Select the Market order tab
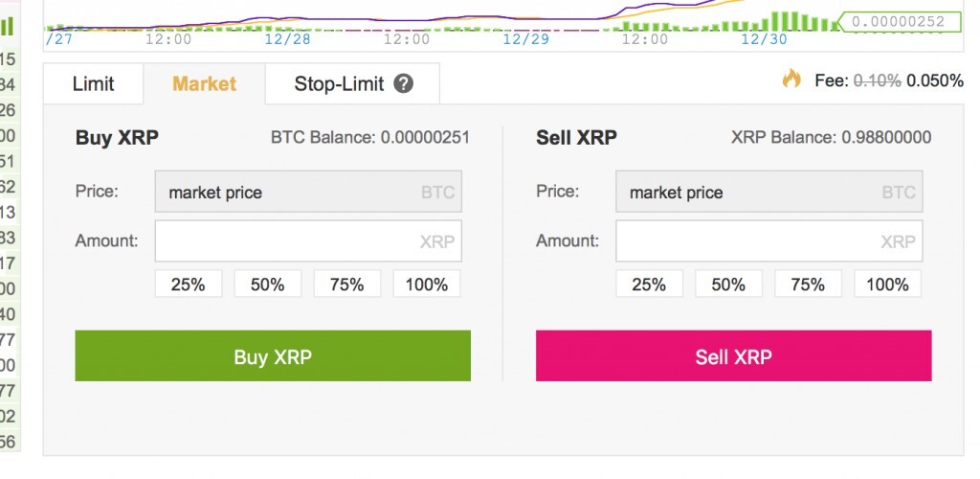980x479 pixels. pyautogui.click(x=204, y=84)
